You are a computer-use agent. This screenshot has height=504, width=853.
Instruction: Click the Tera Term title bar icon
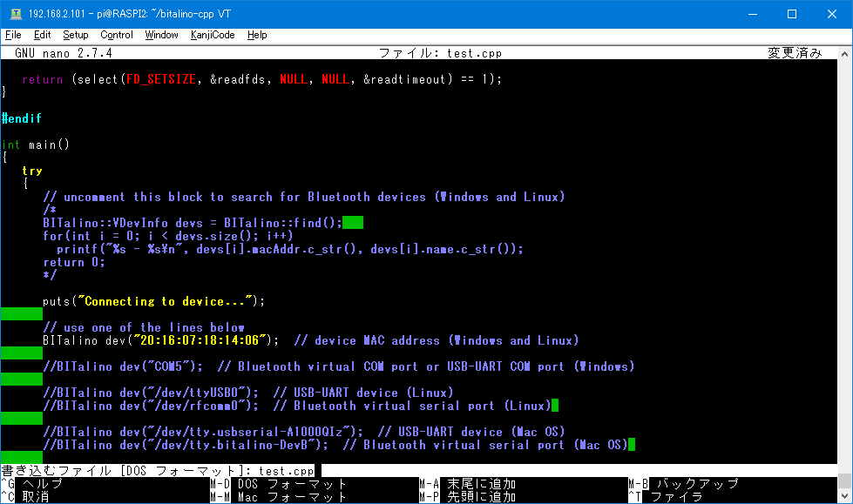coord(16,14)
